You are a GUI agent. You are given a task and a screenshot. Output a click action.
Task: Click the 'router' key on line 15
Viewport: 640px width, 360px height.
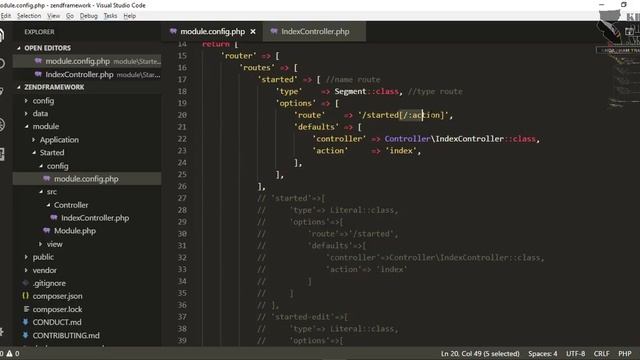[239, 56]
